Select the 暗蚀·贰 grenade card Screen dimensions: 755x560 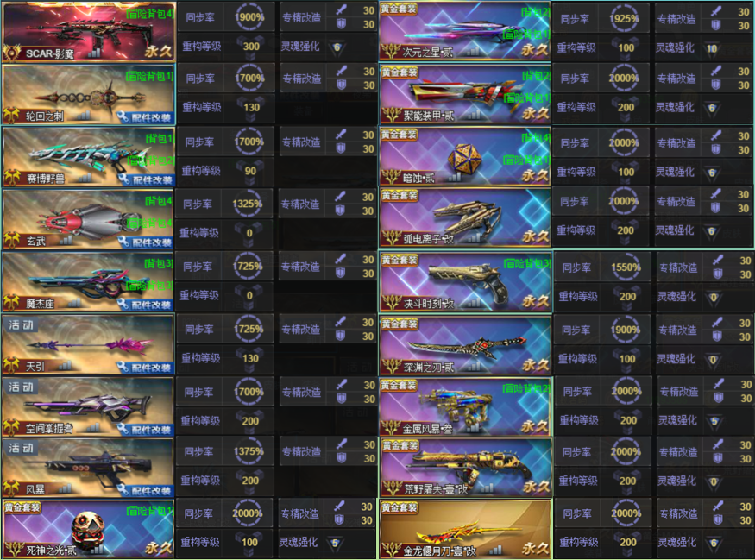(465, 157)
